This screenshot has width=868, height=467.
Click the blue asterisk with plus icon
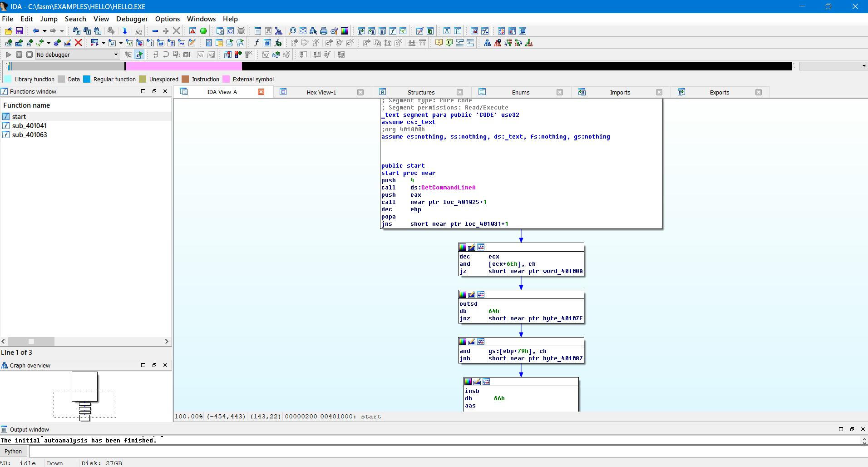click(x=57, y=43)
